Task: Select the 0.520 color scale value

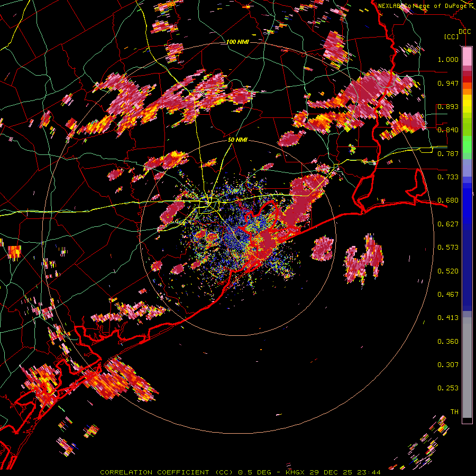Action: point(448,271)
